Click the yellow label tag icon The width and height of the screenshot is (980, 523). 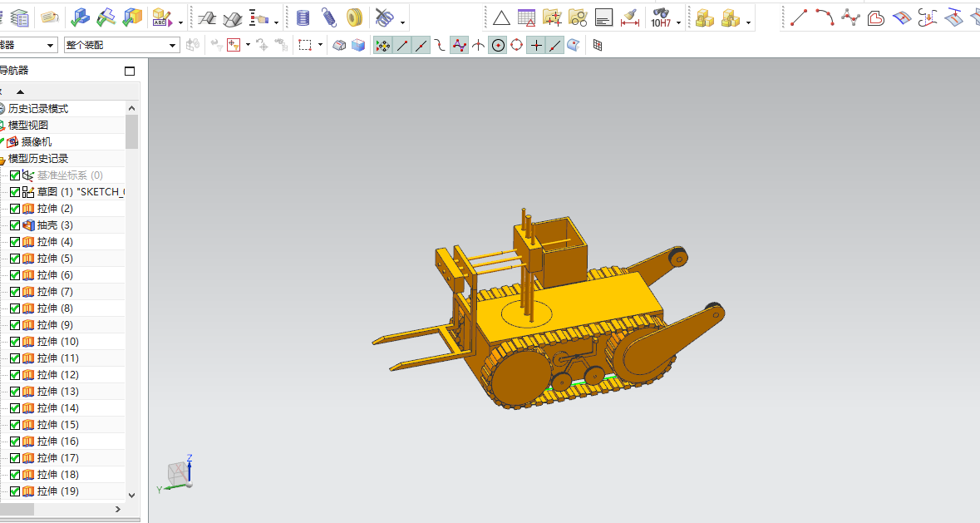(49, 17)
